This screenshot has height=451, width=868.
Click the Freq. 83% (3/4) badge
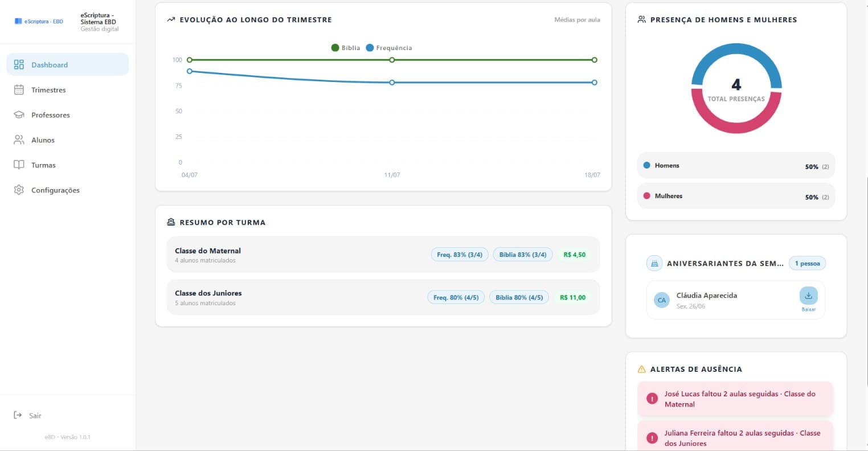[x=460, y=255]
